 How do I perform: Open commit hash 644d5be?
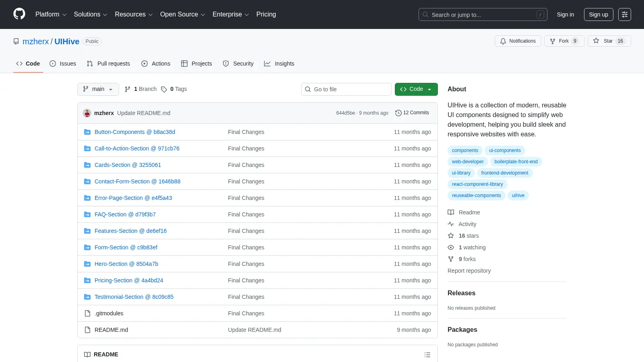point(345,113)
